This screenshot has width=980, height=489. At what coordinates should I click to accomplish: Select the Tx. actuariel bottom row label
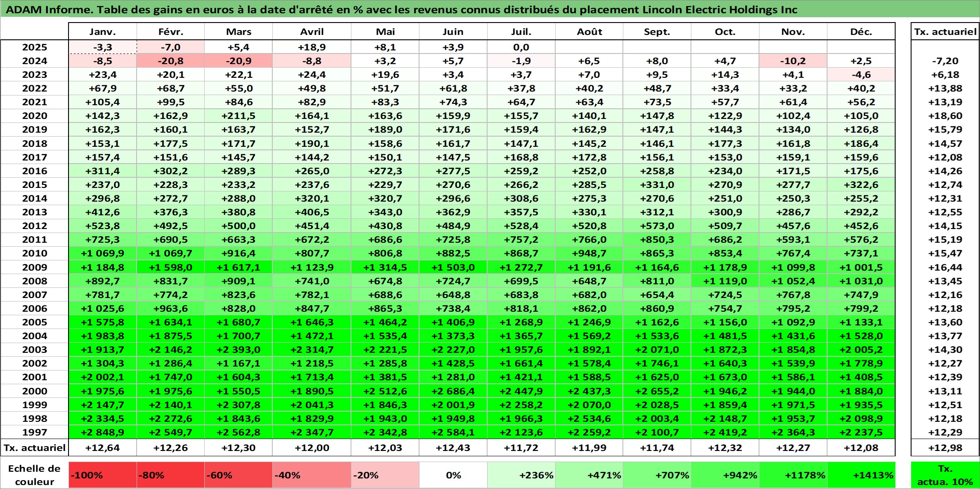(x=34, y=448)
